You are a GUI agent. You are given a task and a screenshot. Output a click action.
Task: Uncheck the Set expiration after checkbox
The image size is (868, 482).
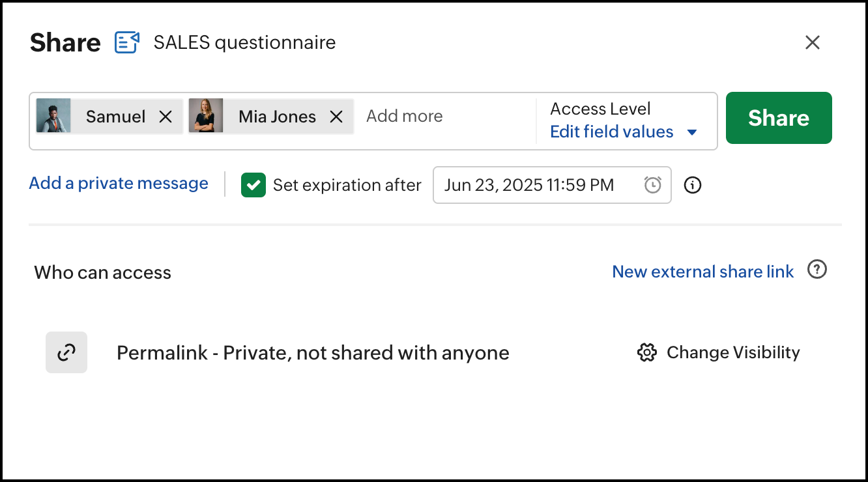[x=253, y=185]
